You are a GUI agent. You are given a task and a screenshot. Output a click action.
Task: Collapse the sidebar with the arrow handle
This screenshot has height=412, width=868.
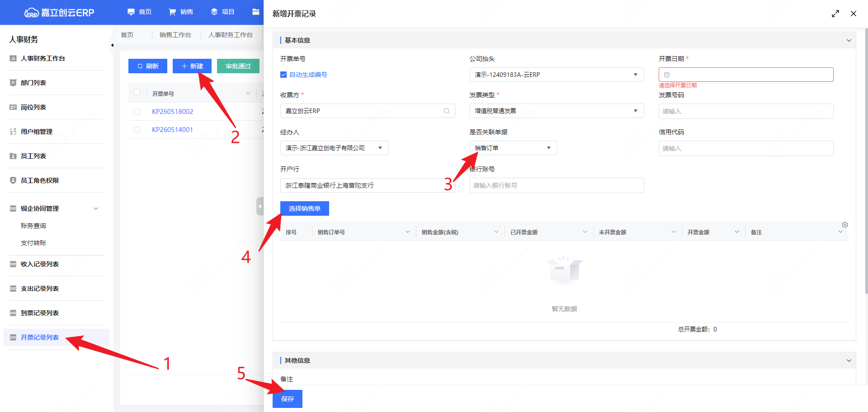coord(112,45)
